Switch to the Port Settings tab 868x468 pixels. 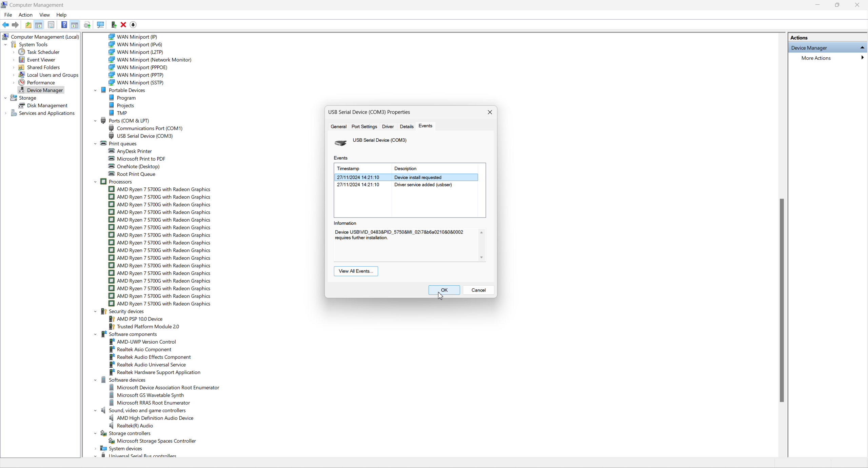(364, 126)
